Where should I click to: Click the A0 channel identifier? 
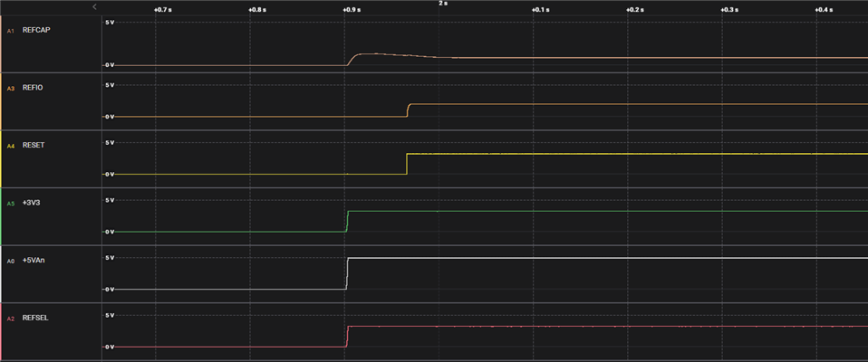tap(10, 261)
